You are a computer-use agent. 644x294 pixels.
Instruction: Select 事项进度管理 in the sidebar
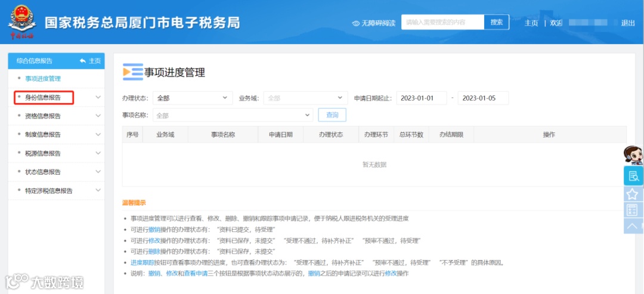[x=43, y=79]
